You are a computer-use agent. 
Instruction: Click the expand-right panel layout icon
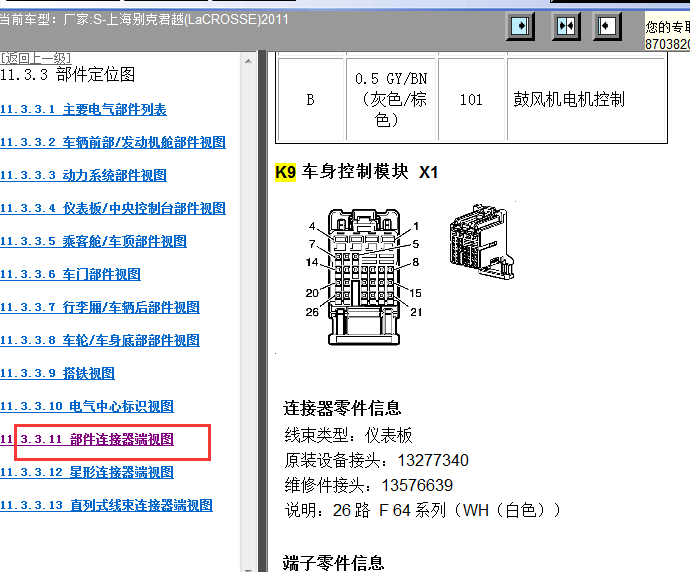click(x=521, y=26)
